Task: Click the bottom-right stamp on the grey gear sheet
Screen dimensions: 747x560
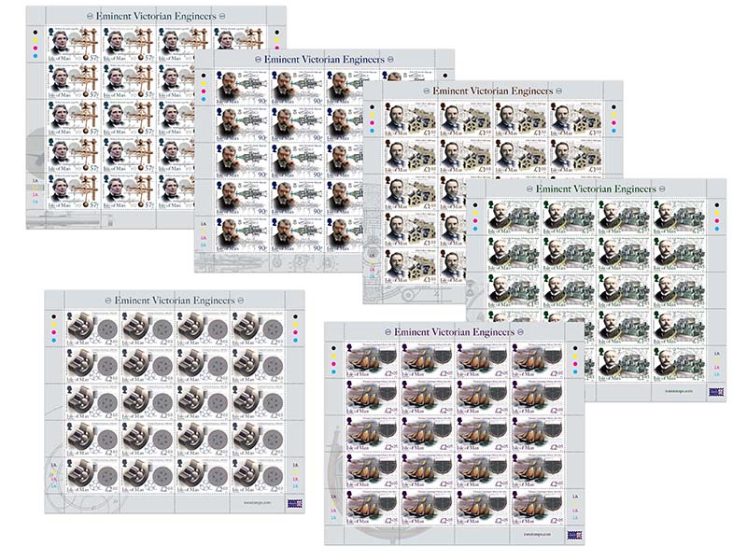Action: pos(258,476)
